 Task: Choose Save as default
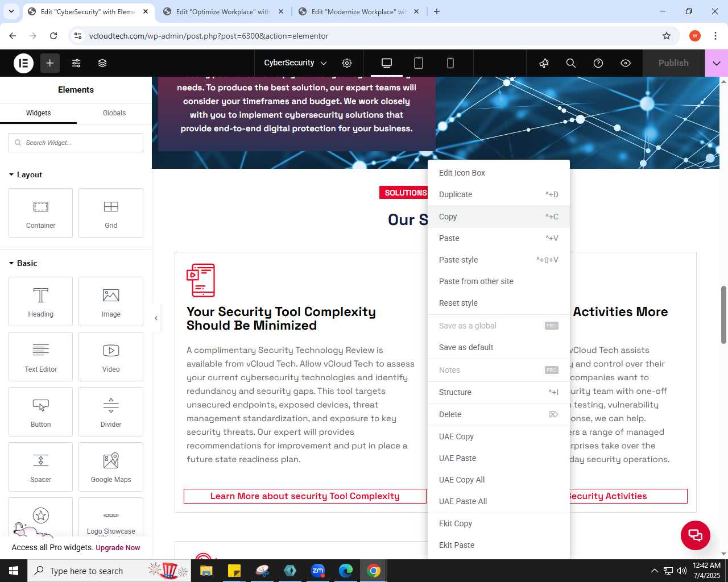point(499,347)
